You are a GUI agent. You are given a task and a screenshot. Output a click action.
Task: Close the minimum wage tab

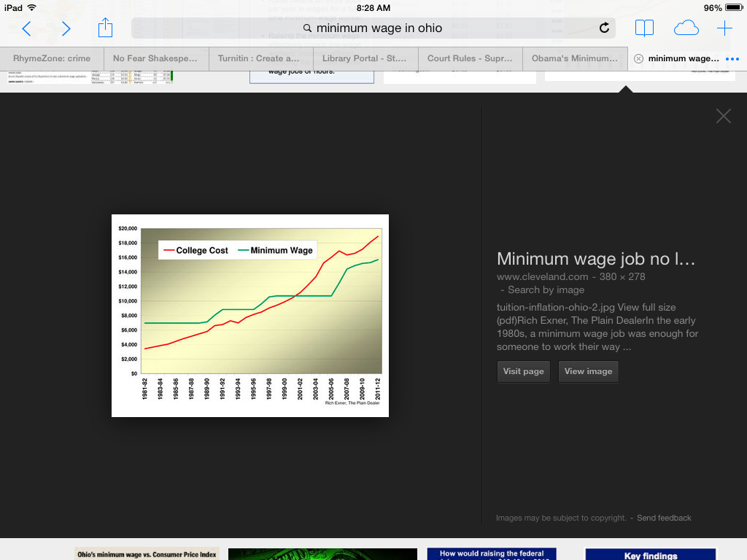639,59
